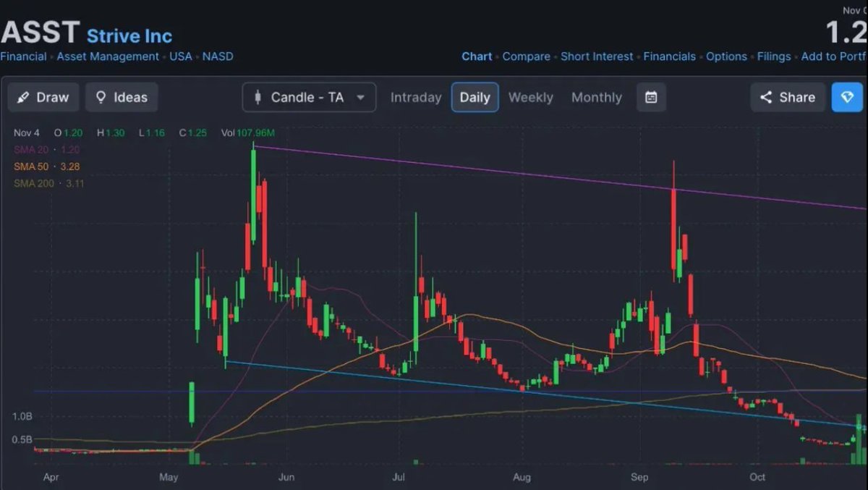View the Financials page

click(669, 56)
